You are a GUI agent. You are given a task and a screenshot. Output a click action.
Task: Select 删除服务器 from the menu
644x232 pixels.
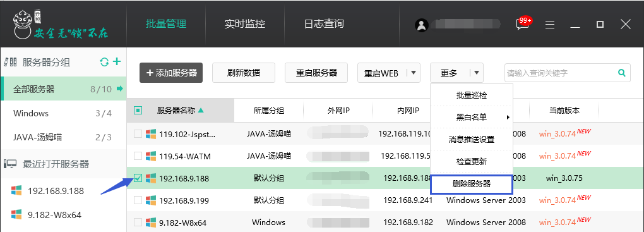click(472, 184)
